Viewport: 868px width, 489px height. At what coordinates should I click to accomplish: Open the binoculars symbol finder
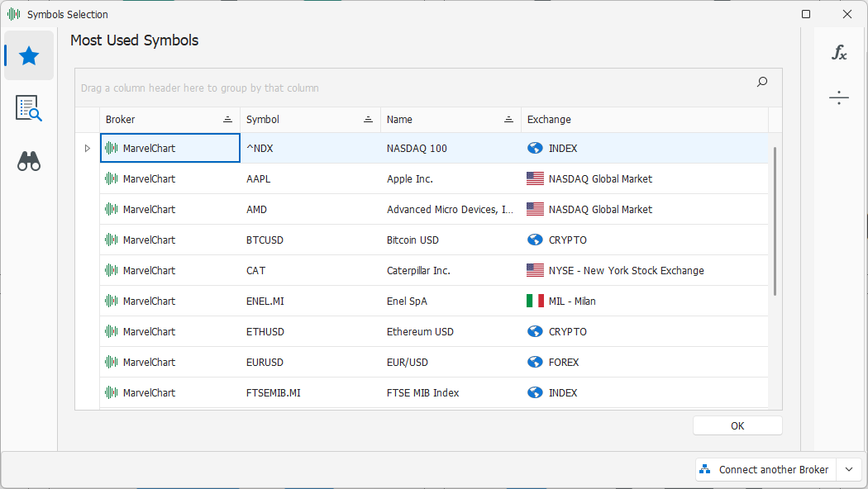(x=29, y=161)
